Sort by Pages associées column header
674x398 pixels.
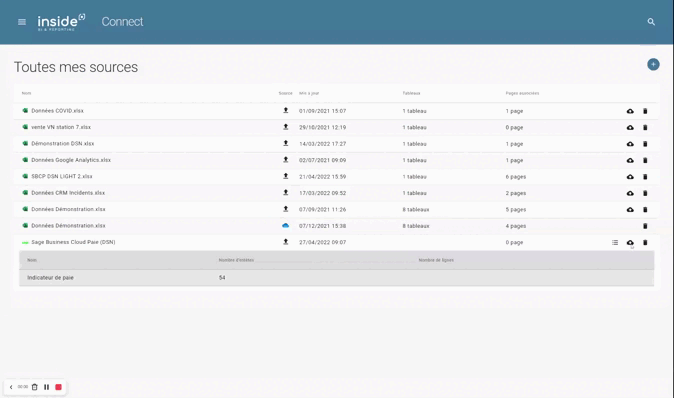click(522, 93)
